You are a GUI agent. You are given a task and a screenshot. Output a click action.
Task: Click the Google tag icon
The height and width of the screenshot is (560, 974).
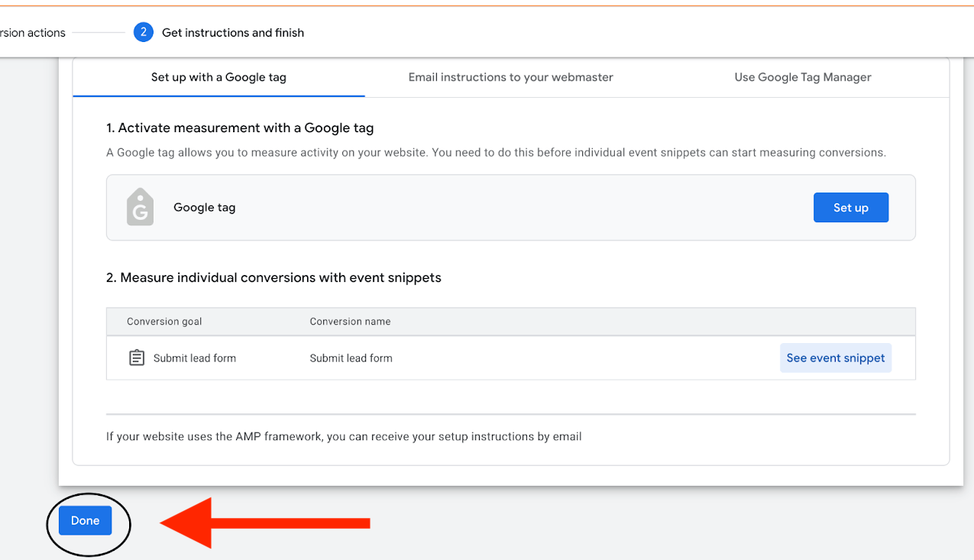click(140, 208)
